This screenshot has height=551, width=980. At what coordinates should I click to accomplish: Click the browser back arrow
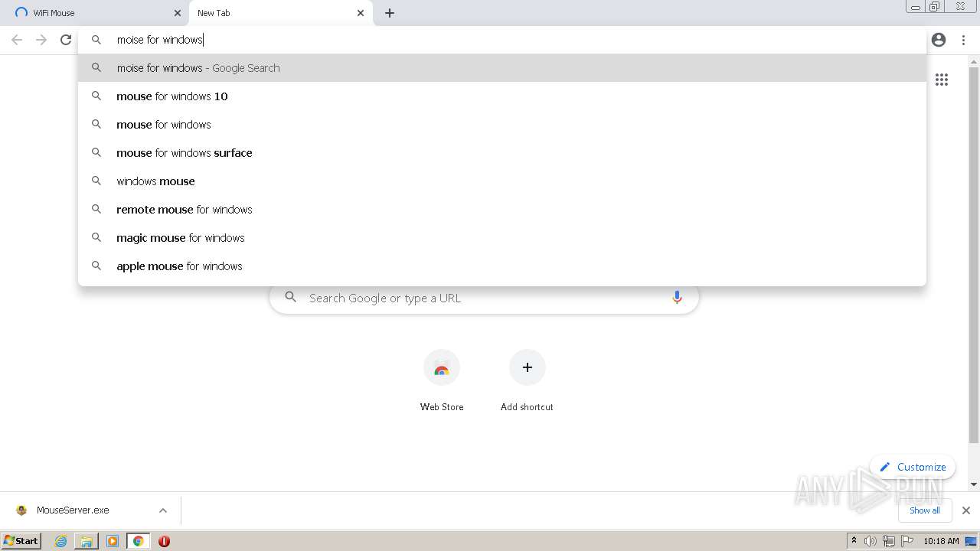click(x=17, y=40)
